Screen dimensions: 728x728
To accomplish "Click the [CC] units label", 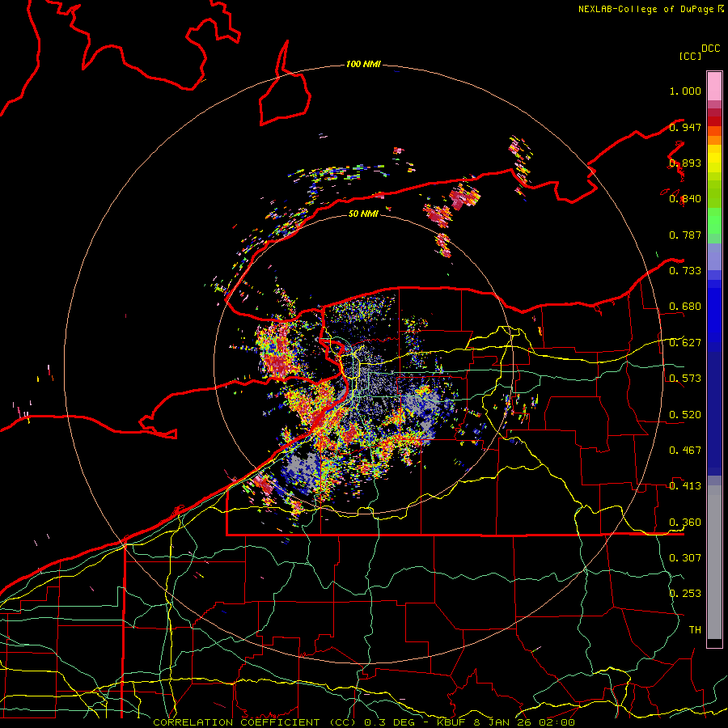I will click(690, 56).
